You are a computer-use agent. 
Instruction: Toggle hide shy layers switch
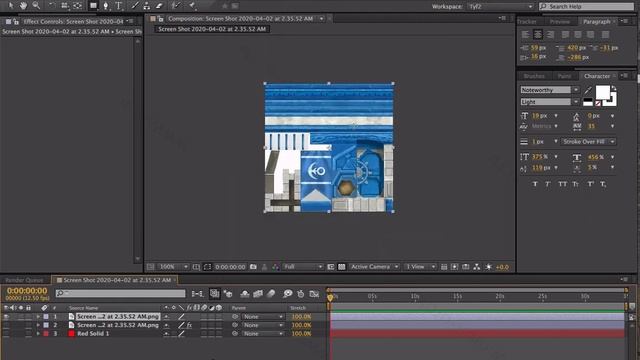245,293
